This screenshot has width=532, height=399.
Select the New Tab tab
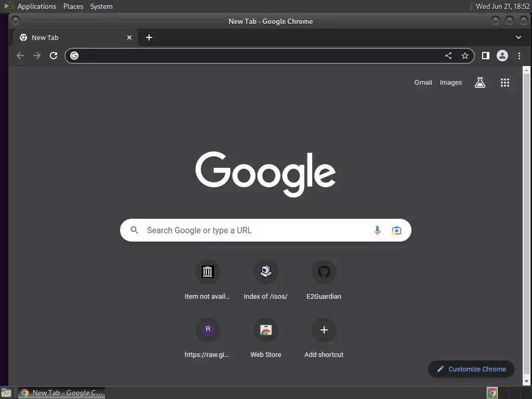pyautogui.click(x=75, y=37)
